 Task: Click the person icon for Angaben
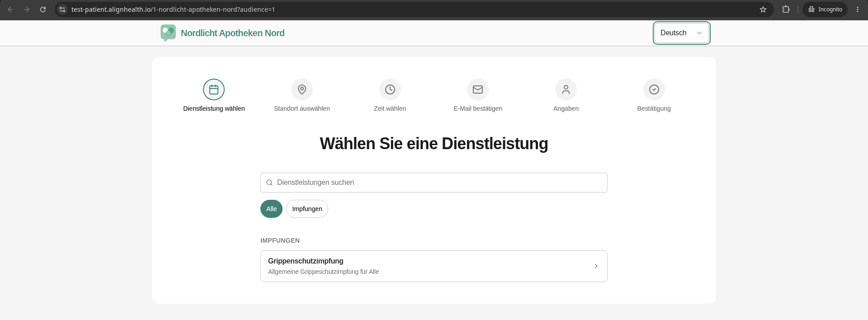[566, 89]
